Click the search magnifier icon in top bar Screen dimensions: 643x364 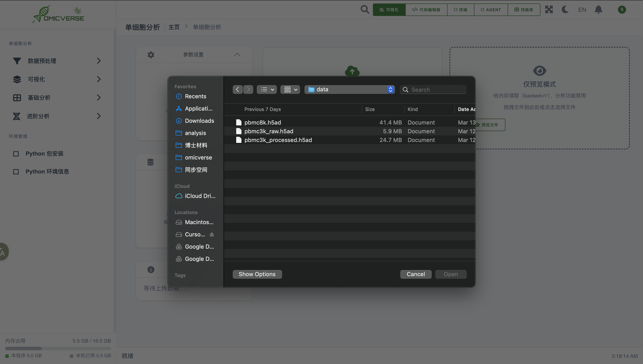pos(365,9)
